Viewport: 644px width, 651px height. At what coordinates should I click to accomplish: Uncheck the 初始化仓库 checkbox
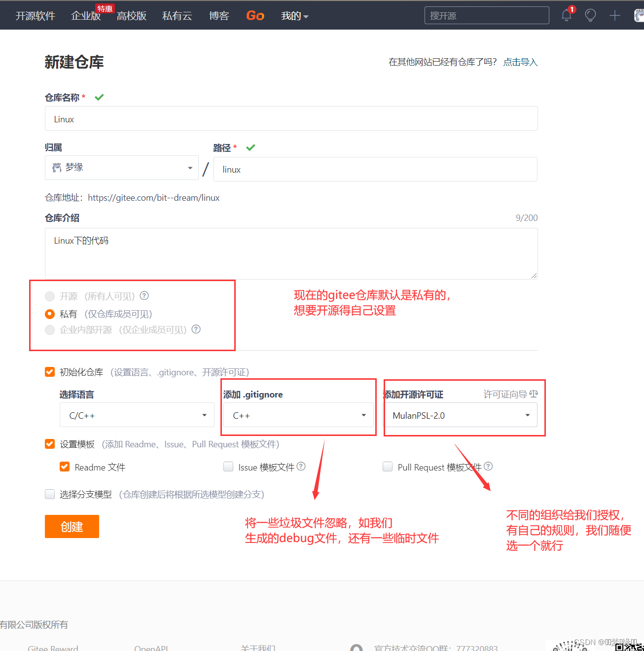50,372
